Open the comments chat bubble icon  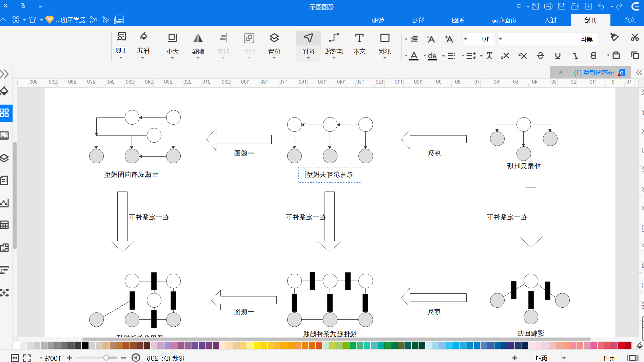point(119,20)
